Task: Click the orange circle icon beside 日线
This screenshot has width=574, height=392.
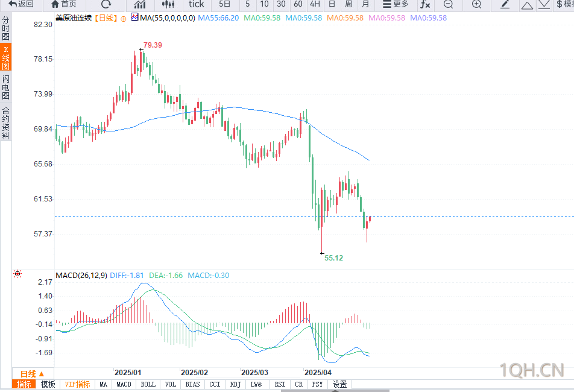Action: coord(124,19)
